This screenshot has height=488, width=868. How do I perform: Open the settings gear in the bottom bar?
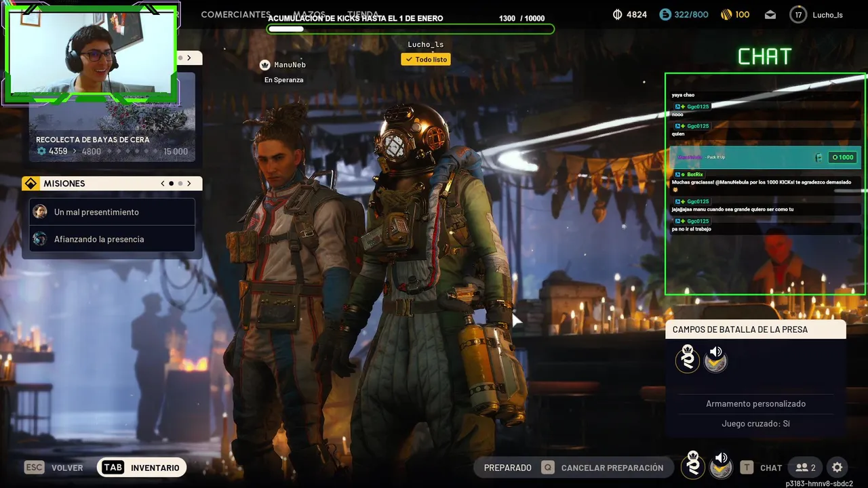point(837,468)
